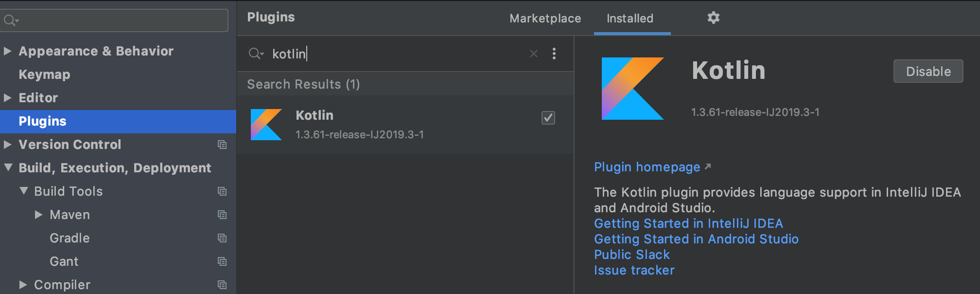Viewport: 980px width, 294px height.
Task: Expand the Editor settings section
Action: [x=8, y=98]
